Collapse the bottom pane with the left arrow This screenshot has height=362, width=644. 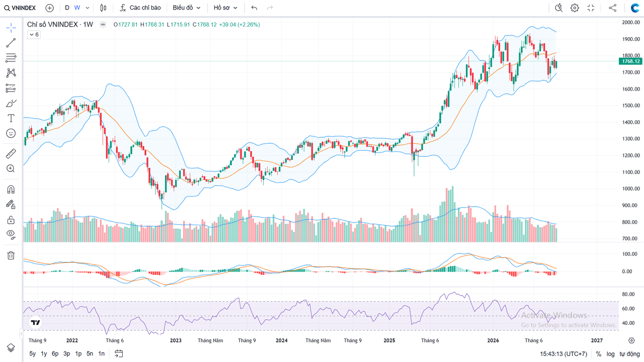coord(21,333)
